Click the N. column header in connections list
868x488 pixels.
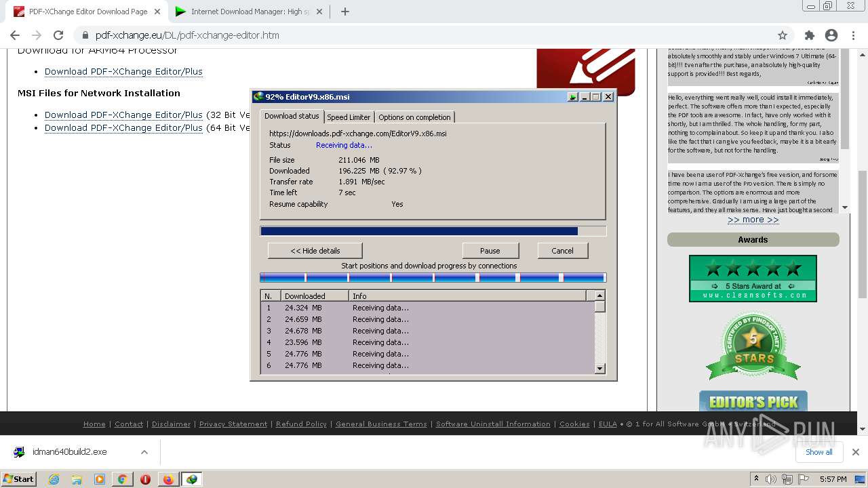(x=271, y=296)
